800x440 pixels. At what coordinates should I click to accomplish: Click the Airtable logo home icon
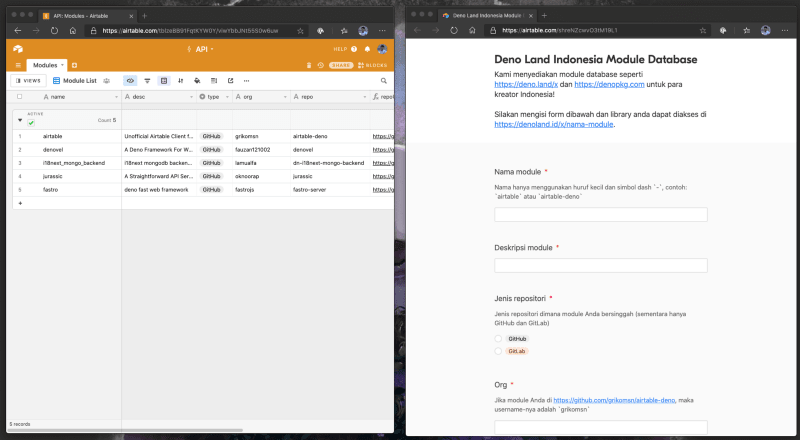pyautogui.click(x=18, y=49)
